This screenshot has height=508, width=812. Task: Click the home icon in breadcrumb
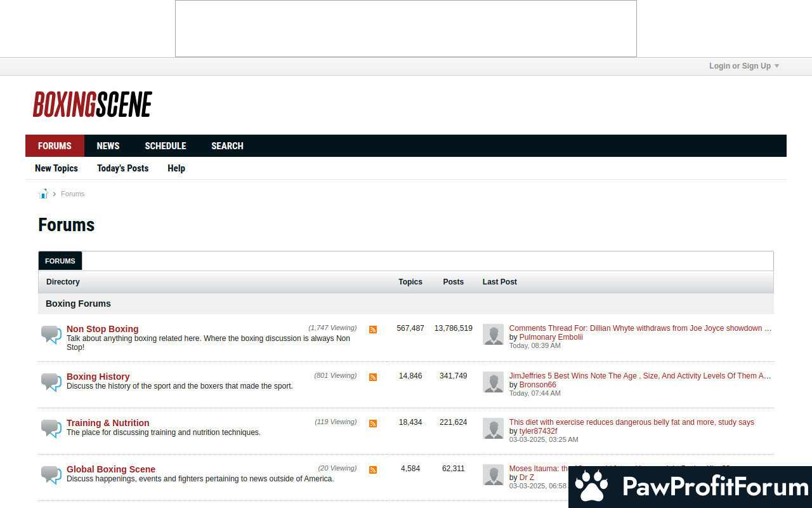43,194
